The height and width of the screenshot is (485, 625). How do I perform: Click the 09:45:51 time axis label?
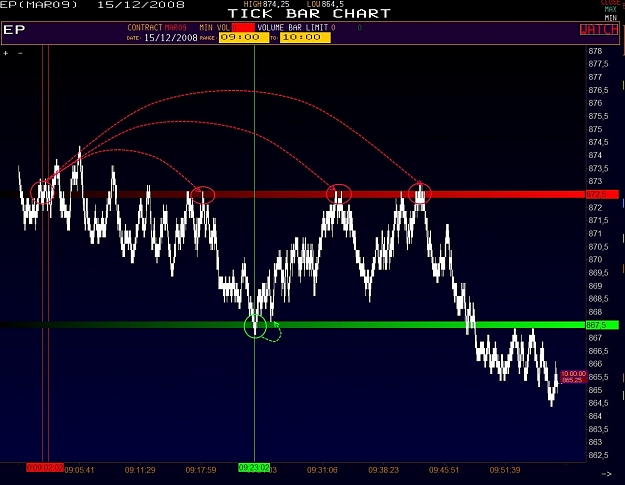[444, 470]
